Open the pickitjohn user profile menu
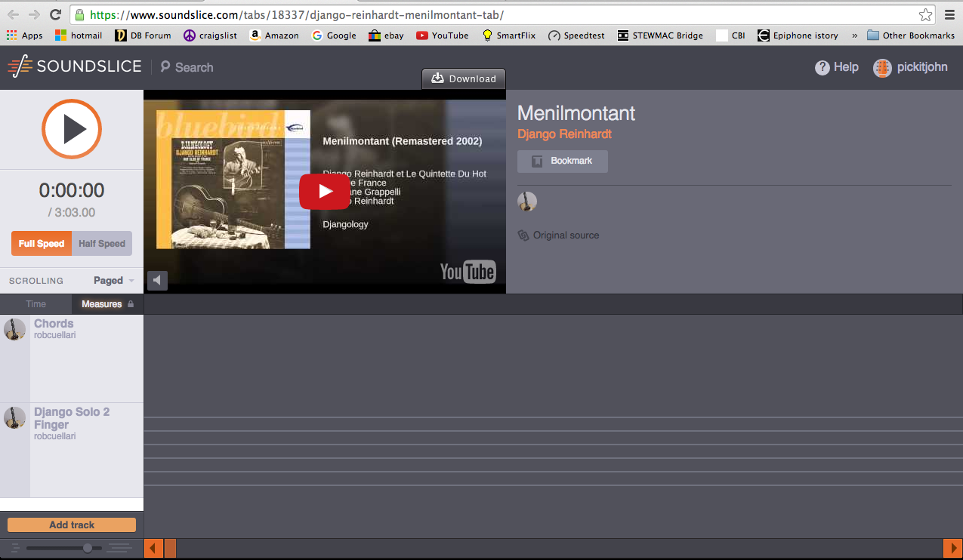The width and height of the screenshot is (963, 560). [x=910, y=67]
